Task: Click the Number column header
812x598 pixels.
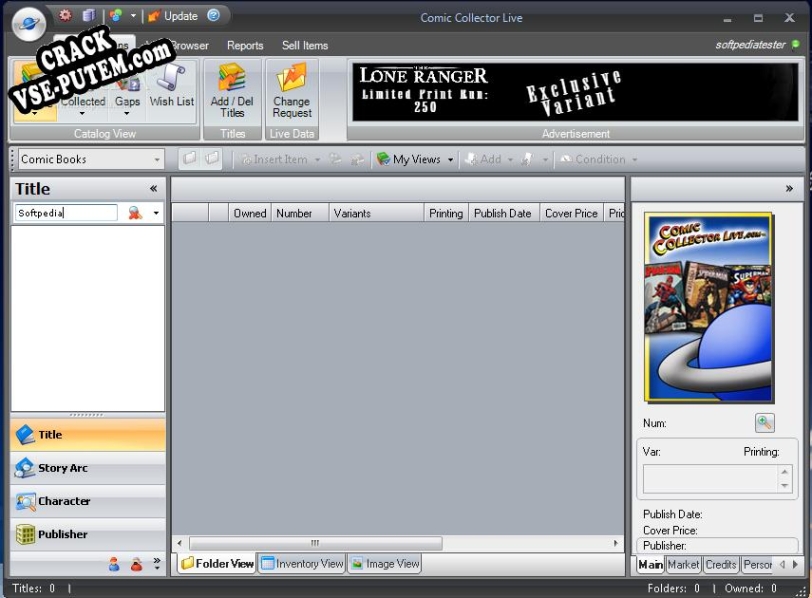Action: [299, 213]
